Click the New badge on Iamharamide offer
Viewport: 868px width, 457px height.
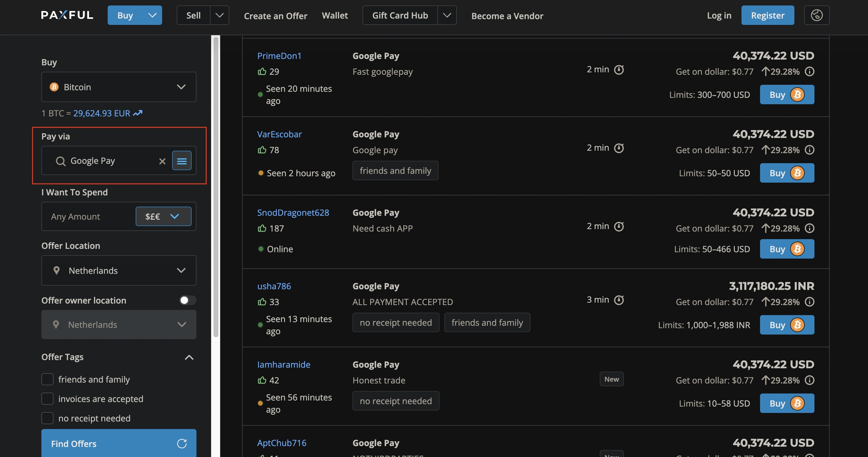pos(611,379)
